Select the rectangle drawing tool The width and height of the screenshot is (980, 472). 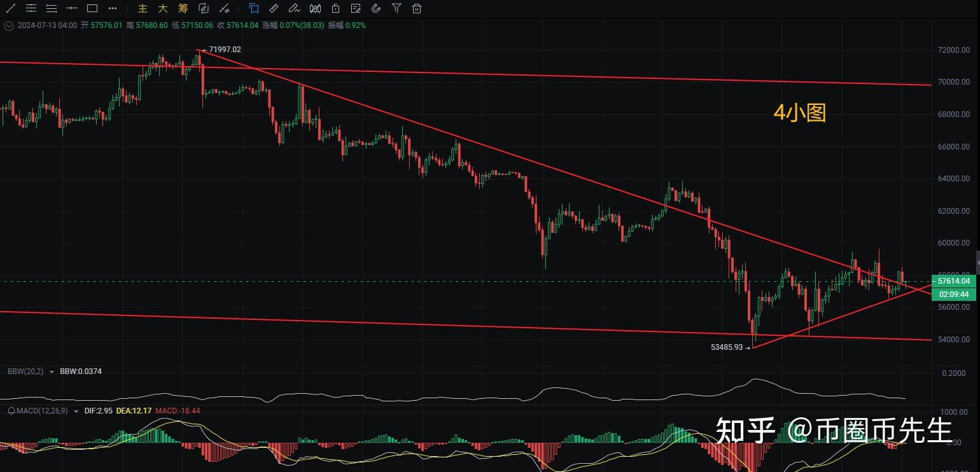[x=92, y=8]
